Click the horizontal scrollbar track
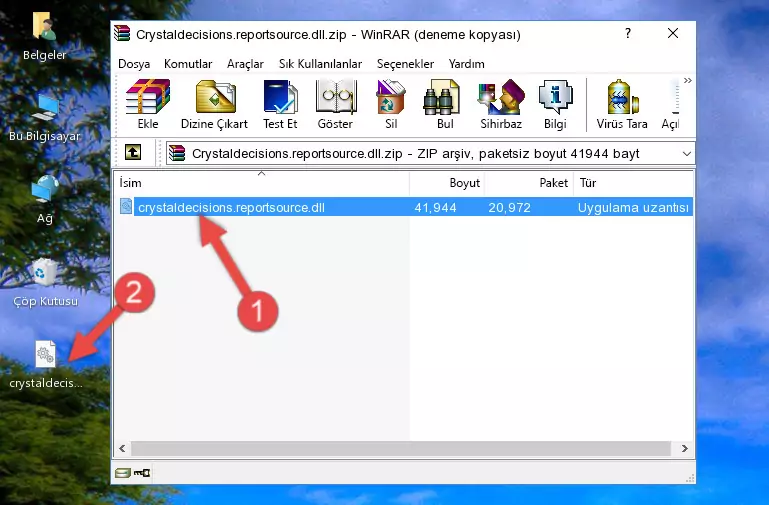This screenshot has width=769, height=505. pyautogui.click(x=401, y=448)
